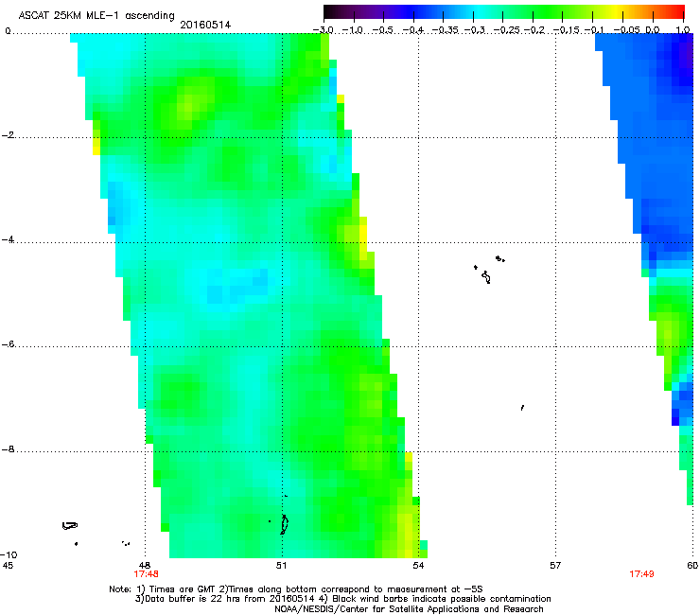Click the 48 longitude axis label
700x615 pixels.
145,566
